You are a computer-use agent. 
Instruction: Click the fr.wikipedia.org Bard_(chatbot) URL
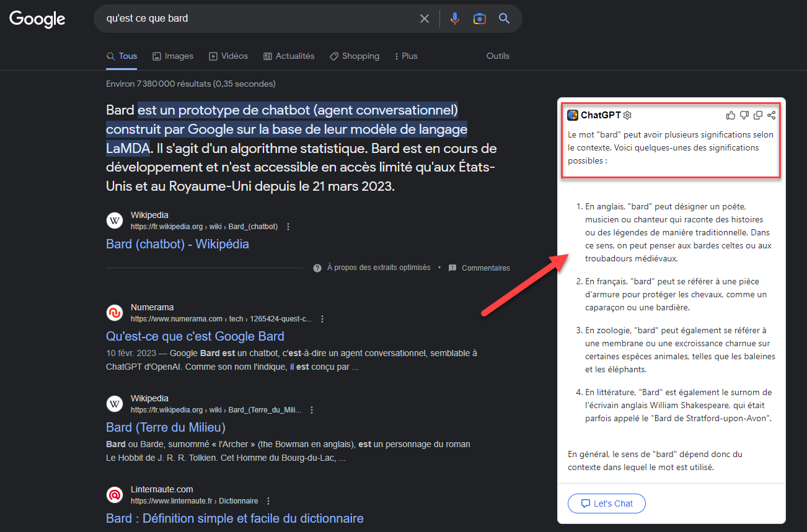[204, 227]
